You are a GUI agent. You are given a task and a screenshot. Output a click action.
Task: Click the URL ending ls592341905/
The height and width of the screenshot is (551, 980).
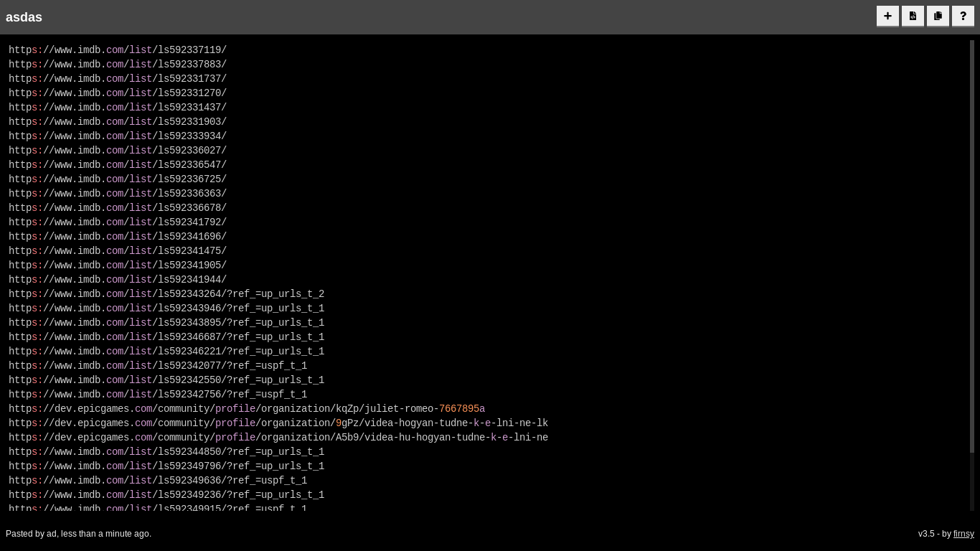coord(118,265)
